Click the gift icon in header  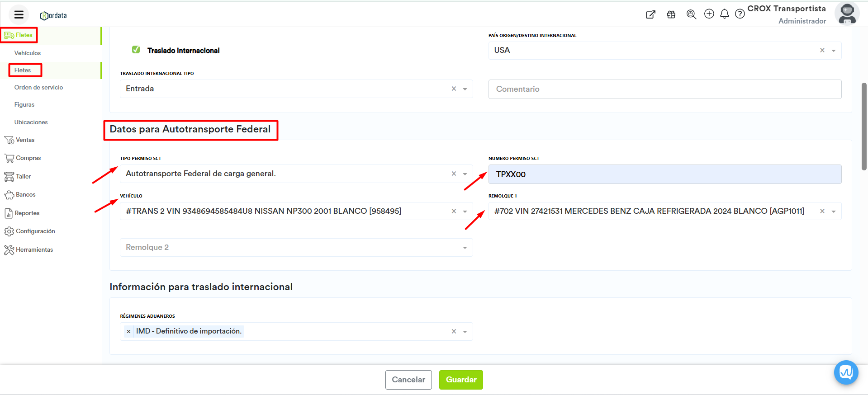coord(671,14)
